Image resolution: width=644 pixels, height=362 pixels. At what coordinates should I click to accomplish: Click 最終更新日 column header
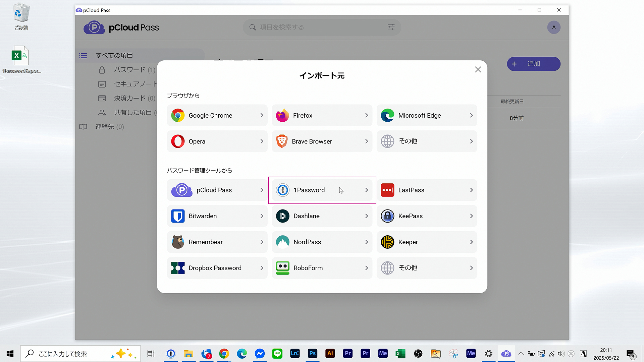pos(512,102)
